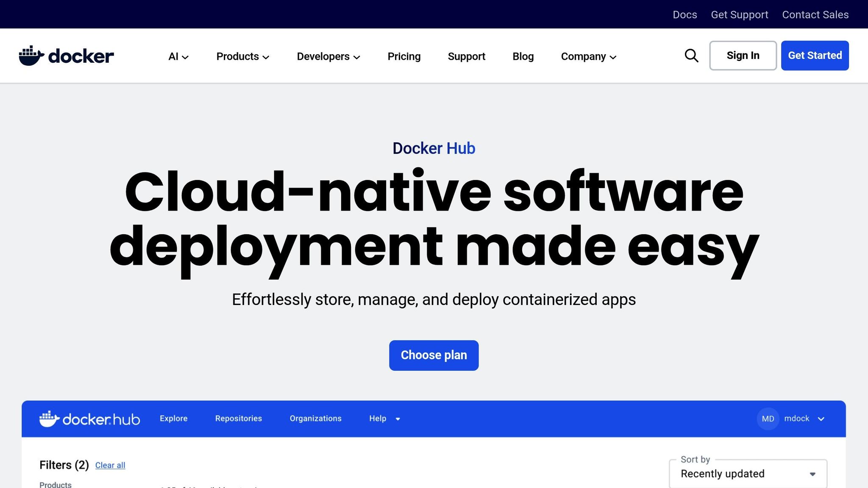Click the Sign In button
The image size is (868, 488).
pyautogui.click(x=743, y=55)
